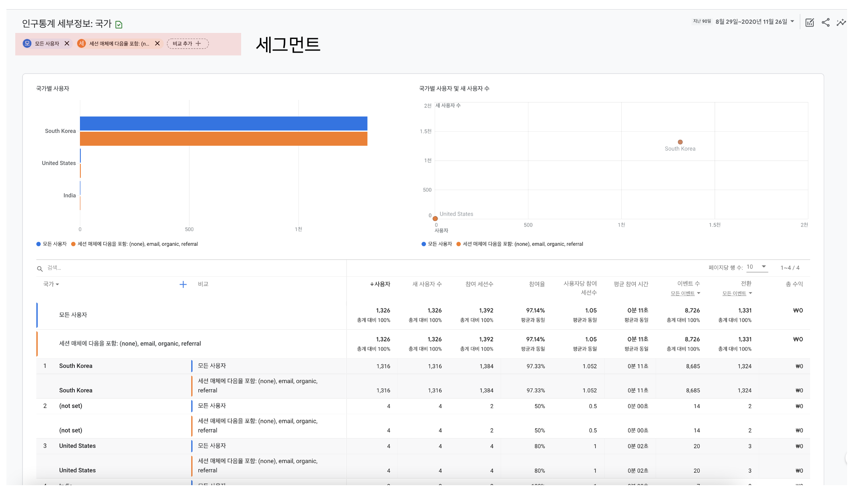868x498 pixels.
Task: Click the share report icon
Action: 825,22
